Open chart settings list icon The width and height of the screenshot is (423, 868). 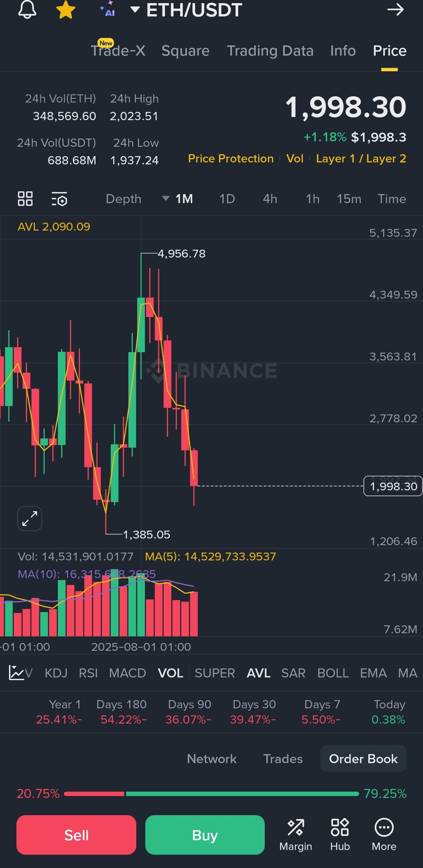point(60,199)
